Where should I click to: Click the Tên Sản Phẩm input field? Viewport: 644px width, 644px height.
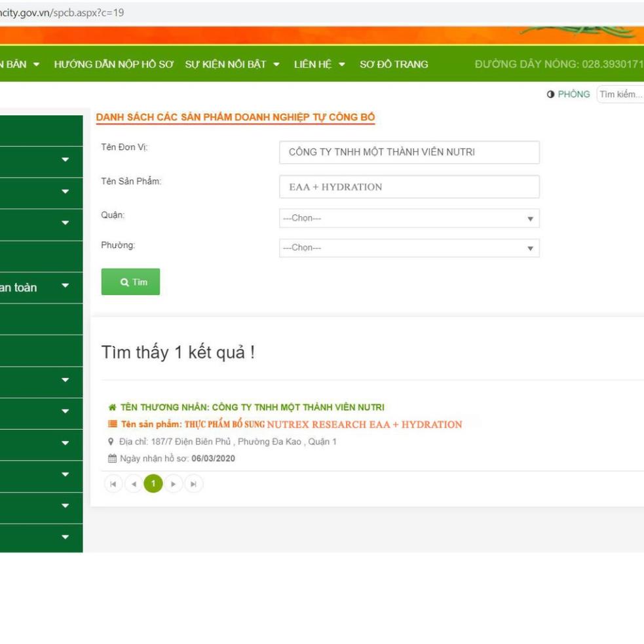click(x=409, y=187)
